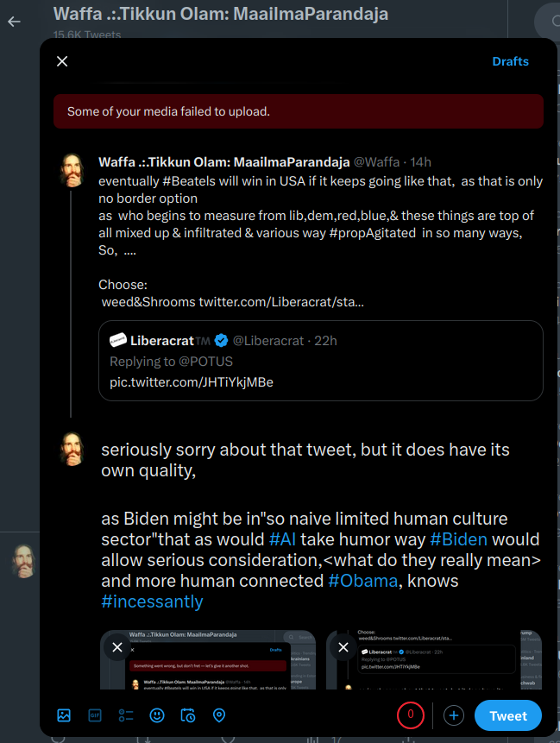The height and width of the screenshot is (743, 560).
Task: Go back using the arrow icon
Action: (x=15, y=22)
